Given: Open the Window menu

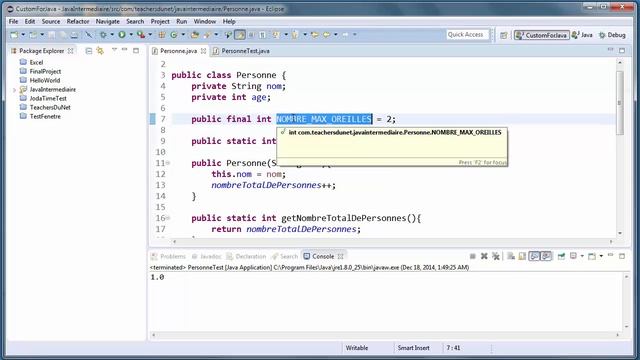Looking at the screenshot, I should coord(205,22).
